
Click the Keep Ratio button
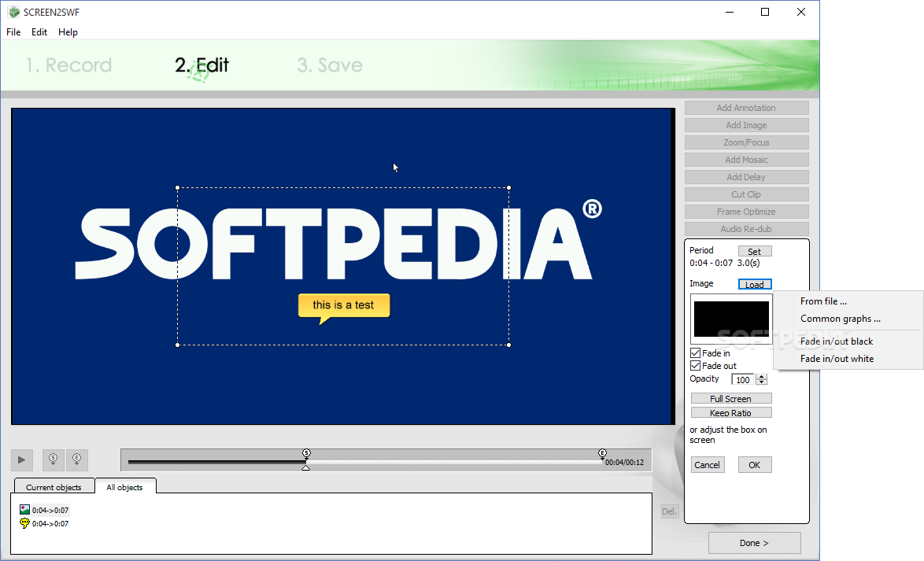coord(730,413)
